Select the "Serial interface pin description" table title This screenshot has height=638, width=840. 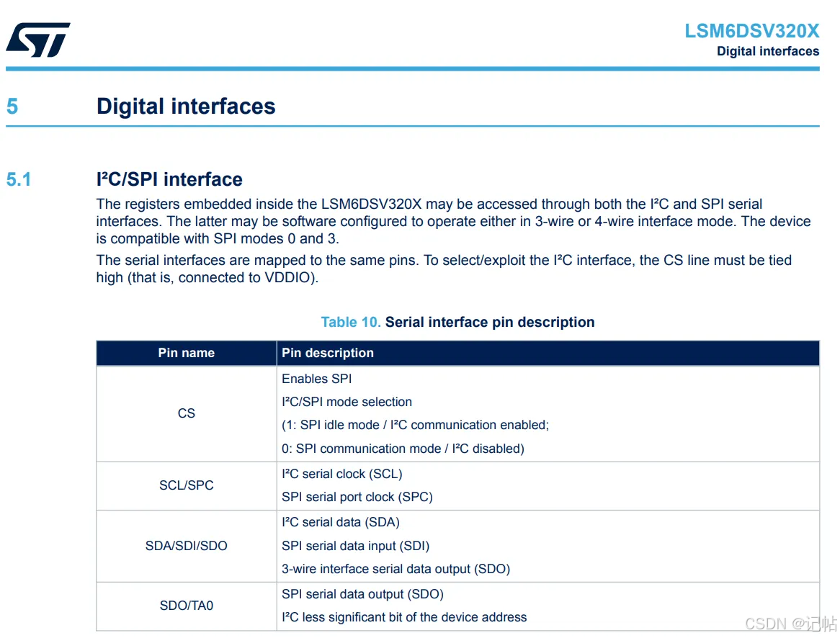coord(490,322)
